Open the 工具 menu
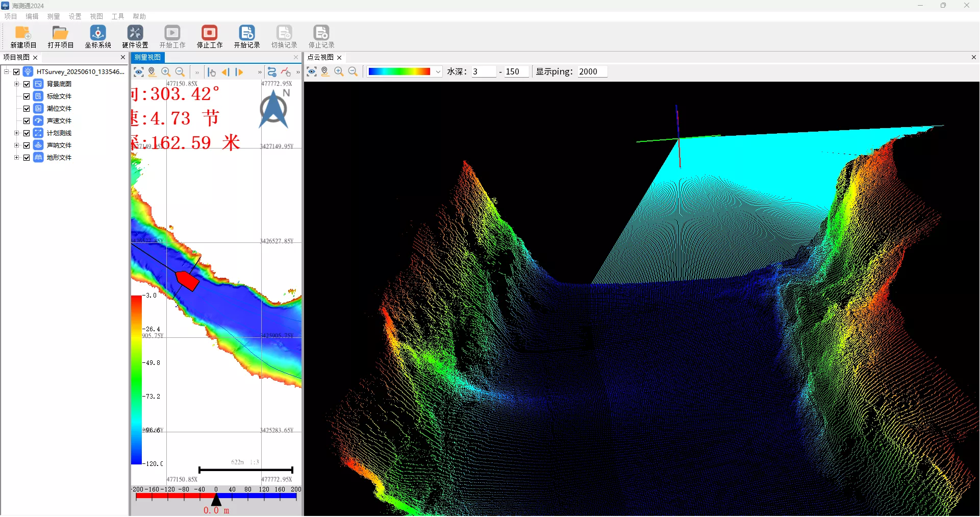980x517 pixels. pos(118,16)
